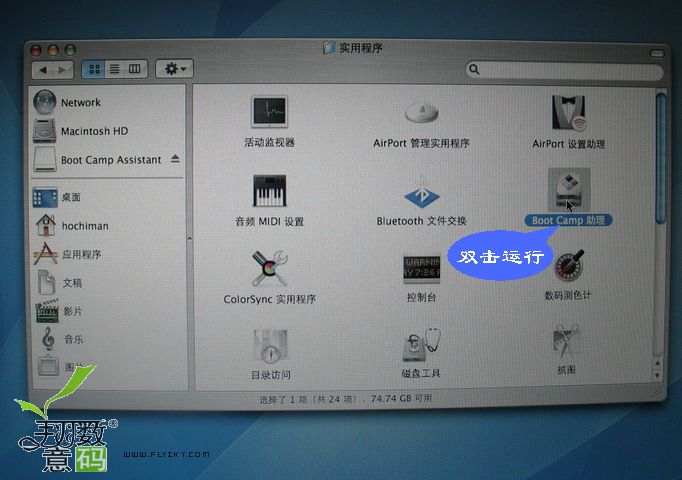
Task: Go back with the left arrow button
Action: pos(43,70)
